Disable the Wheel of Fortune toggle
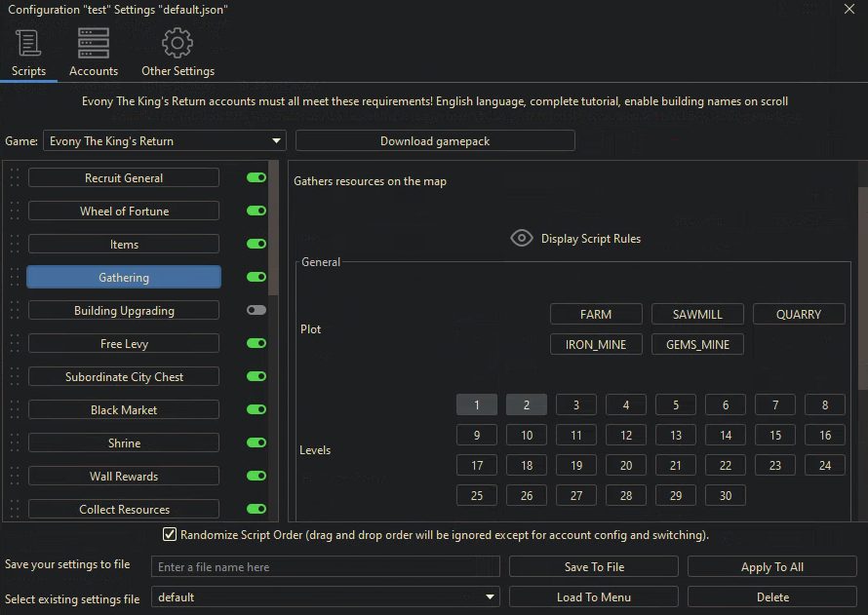The height and width of the screenshot is (615, 868). coord(256,211)
